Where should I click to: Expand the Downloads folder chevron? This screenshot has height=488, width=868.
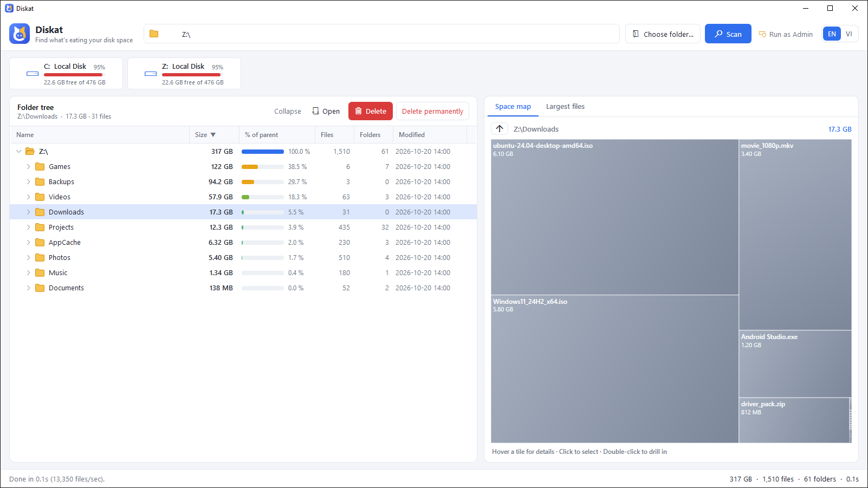28,212
